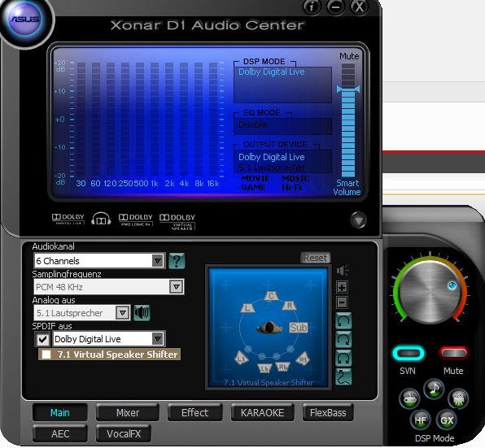The width and height of the screenshot is (485, 448).
Task: Test speakers with the green speaker icon
Action: 142,313
